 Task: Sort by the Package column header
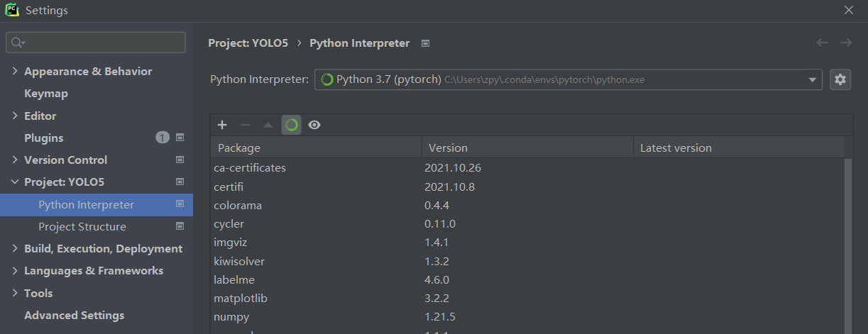316,147
